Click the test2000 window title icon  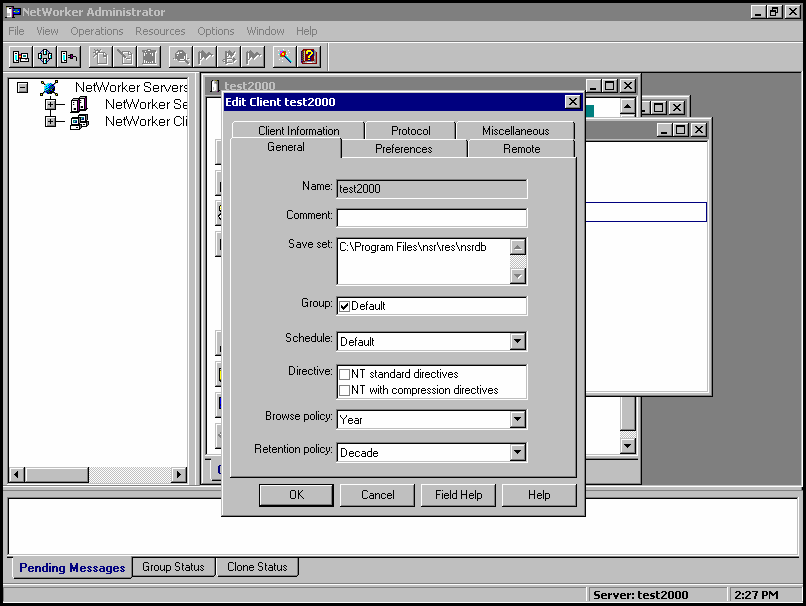pyautogui.click(x=215, y=86)
